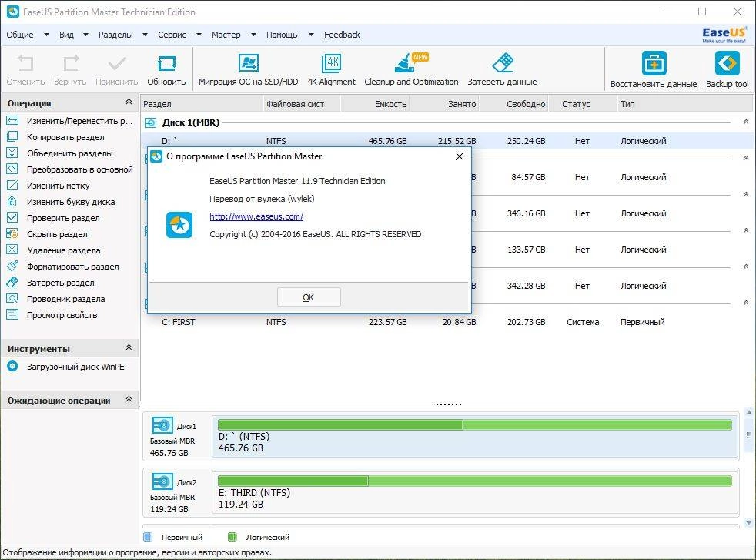Image resolution: width=756 pixels, height=560 pixels.
Task: Click the Диск2 drive icon in disk map
Action: tap(162, 481)
